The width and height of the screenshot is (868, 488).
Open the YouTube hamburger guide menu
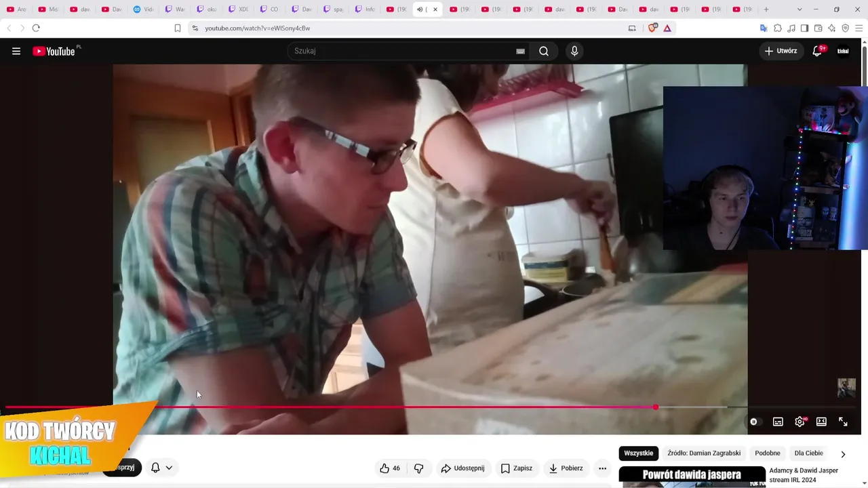point(16,51)
